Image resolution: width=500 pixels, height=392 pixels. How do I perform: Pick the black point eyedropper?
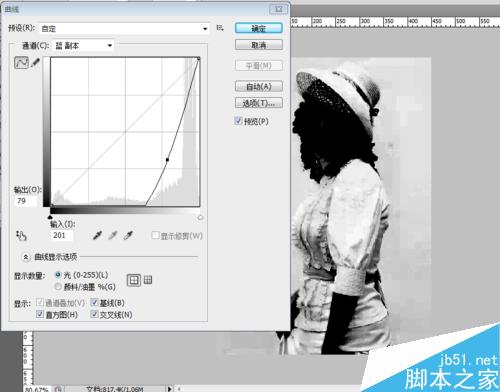(x=97, y=236)
